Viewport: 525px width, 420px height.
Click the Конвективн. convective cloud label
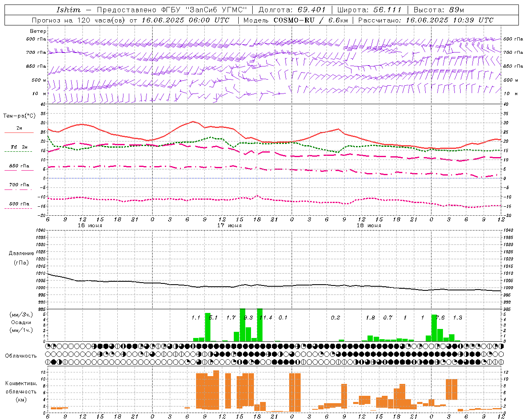(21, 383)
